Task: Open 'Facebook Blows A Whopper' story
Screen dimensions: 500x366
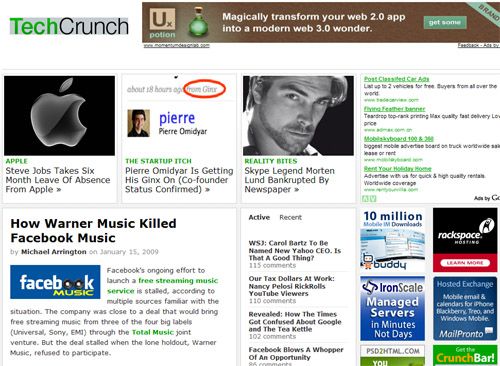Action: point(296,353)
